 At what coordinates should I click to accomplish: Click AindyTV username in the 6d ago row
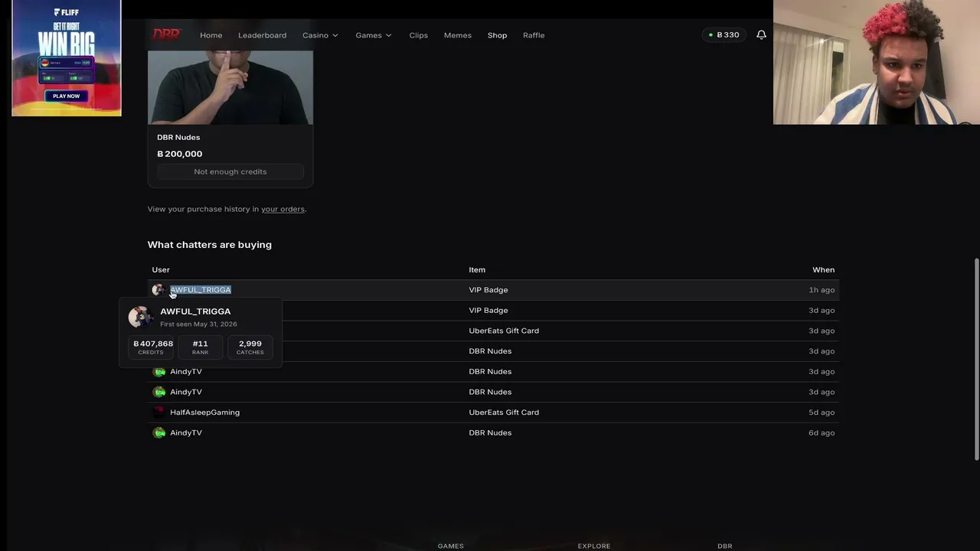pos(186,432)
